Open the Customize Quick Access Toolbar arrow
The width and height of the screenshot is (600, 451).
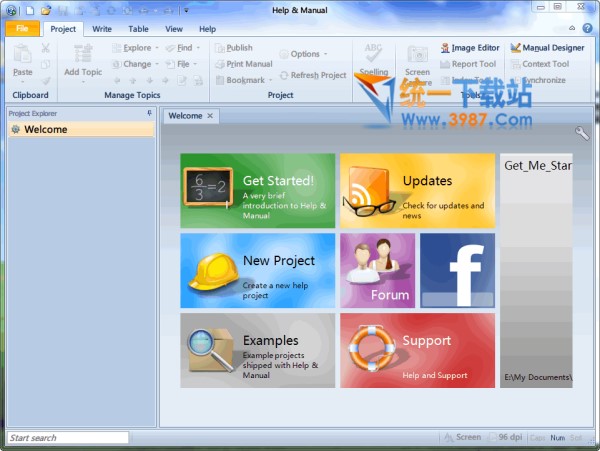(x=186, y=10)
